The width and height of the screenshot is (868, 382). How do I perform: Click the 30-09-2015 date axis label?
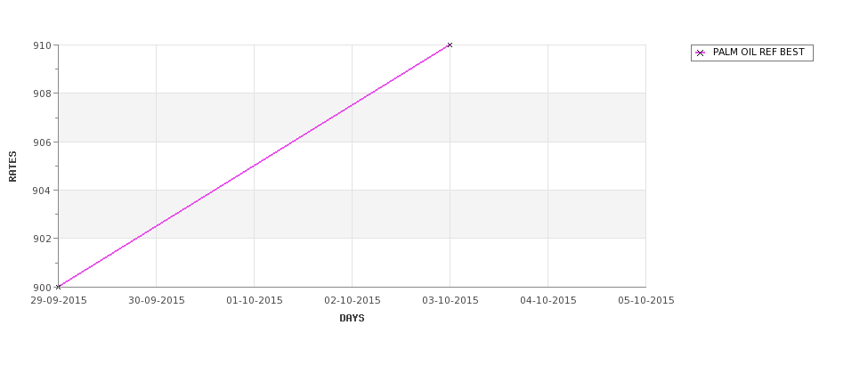coord(157,301)
